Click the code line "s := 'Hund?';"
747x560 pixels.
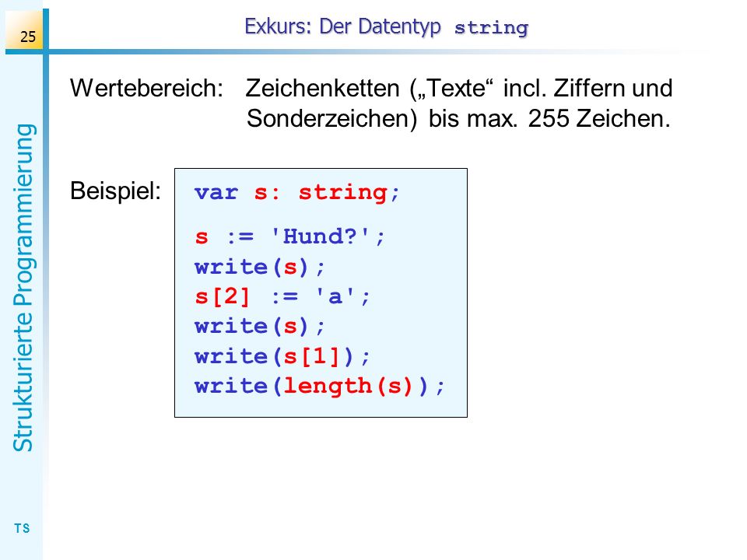[x=289, y=236]
